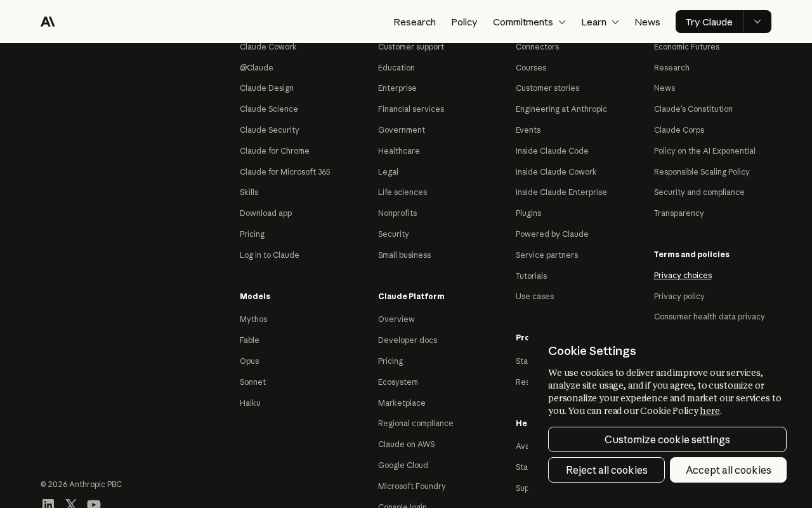Expand the Try Claude dropdown arrow

coord(757,22)
